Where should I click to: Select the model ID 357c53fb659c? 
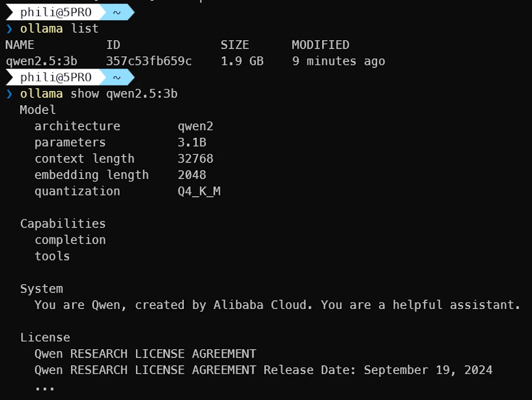click(x=148, y=61)
